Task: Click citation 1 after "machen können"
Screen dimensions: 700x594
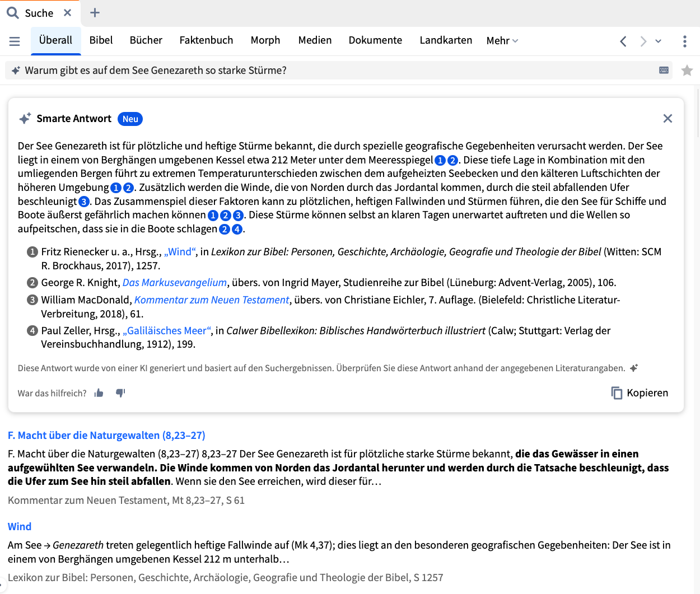Action: tap(213, 216)
